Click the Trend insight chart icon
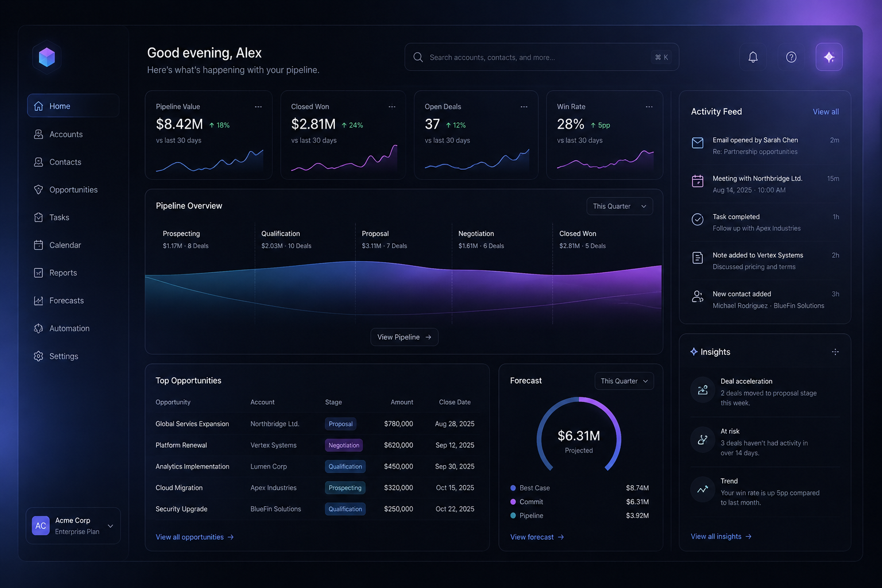 pos(703,490)
